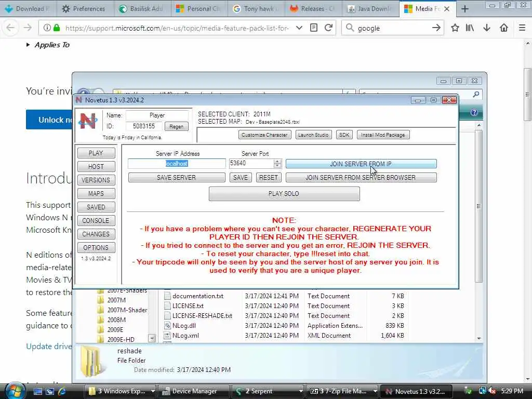The image size is (532, 399).
Task: Open the MAPS section
Action: (96, 194)
